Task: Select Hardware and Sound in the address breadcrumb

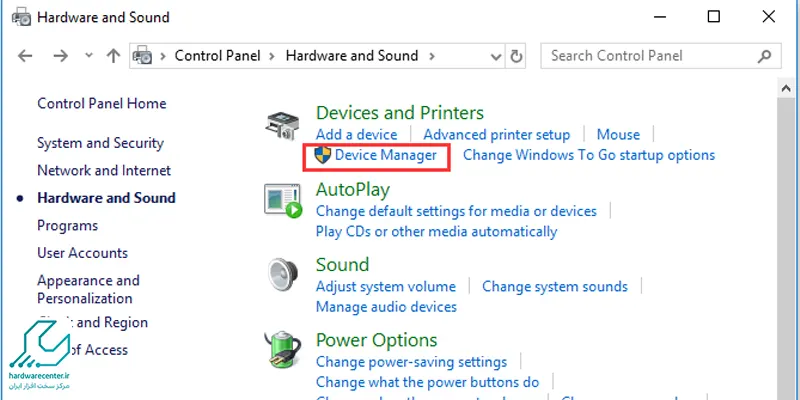Action: (352, 56)
